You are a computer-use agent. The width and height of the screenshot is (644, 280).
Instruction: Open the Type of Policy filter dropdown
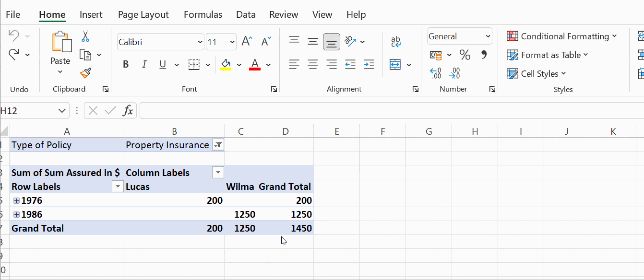click(218, 144)
